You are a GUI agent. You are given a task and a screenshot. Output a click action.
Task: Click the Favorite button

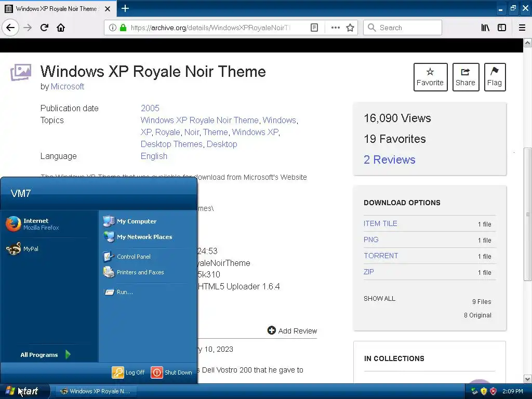point(430,77)
